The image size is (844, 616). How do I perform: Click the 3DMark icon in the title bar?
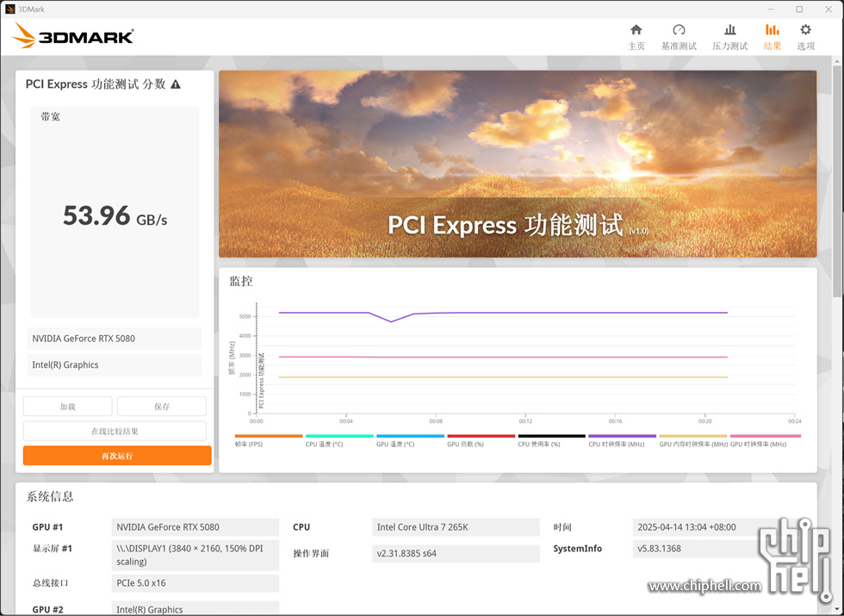[9, 9]
